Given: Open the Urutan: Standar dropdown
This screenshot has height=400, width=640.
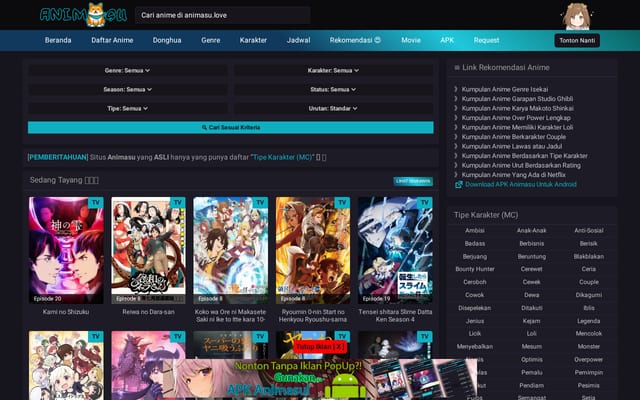Looking at the screenshot, I should coord(333,109).
